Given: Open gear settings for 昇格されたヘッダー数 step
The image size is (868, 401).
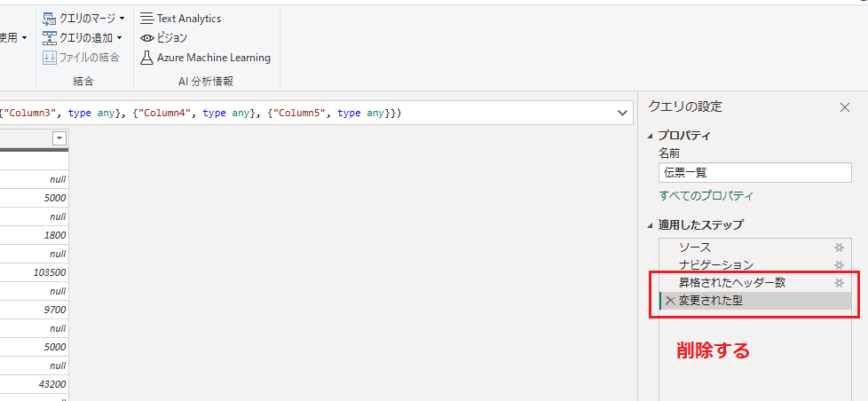Looking at the screenshot, I should (839, 283).
